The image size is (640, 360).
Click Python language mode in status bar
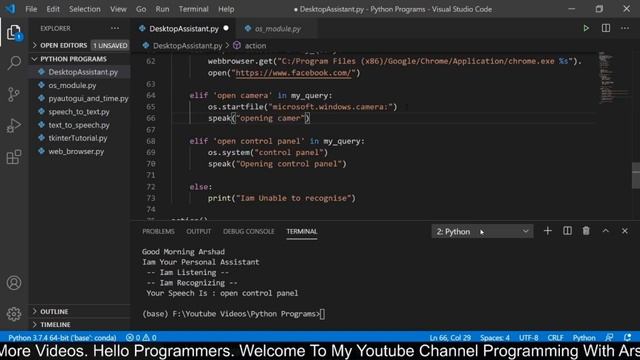click(584, 338)
